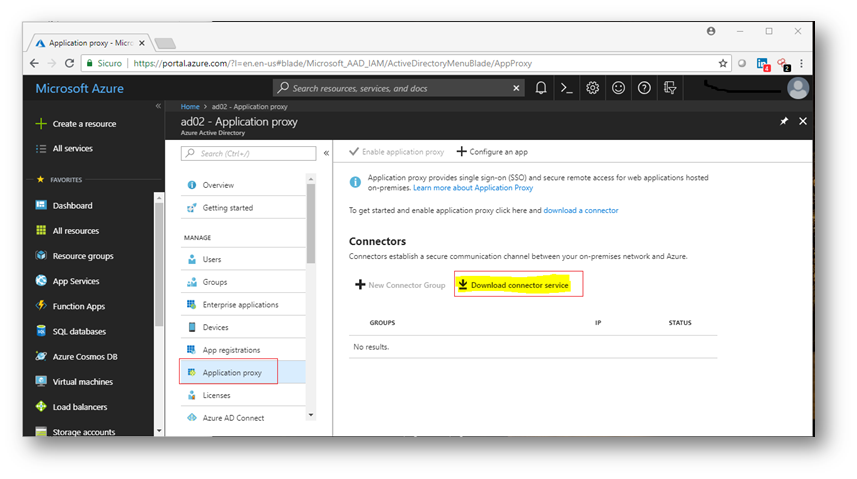Launch Cloud Shell from the top bar
Viewport: 857px width, 479px height.
[x=567, y=88]
